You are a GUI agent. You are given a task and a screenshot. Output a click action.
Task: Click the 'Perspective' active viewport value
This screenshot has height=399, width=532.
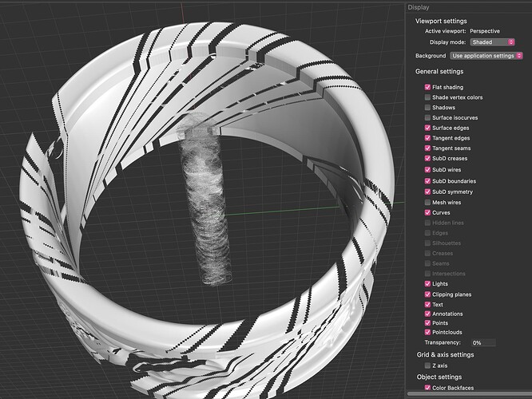485,31
